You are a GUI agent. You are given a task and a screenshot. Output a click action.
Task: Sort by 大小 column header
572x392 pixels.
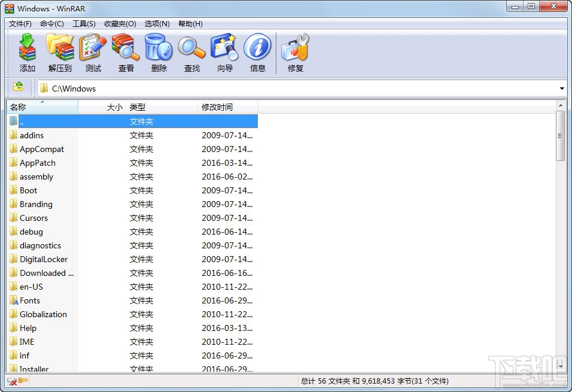(102, 107)
